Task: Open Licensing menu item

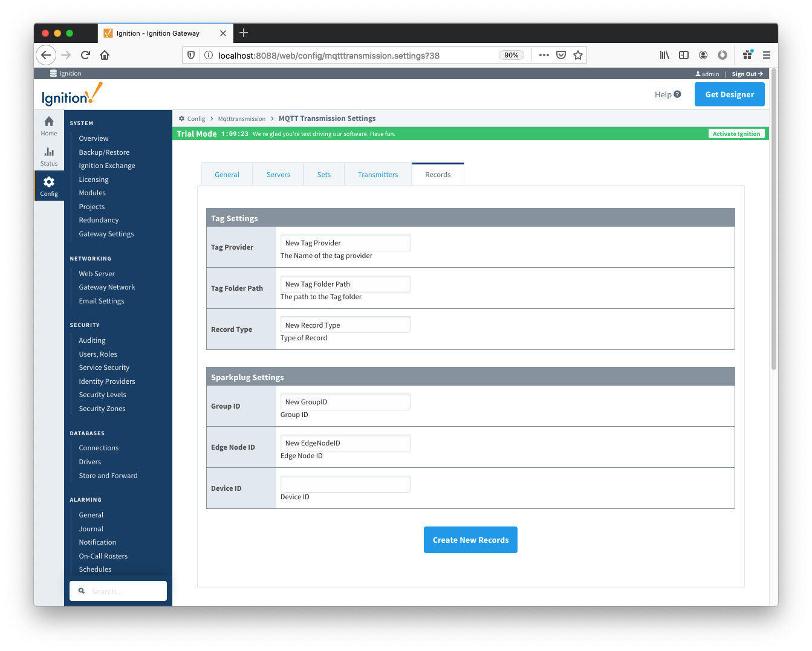Action: tap(94, 180)
